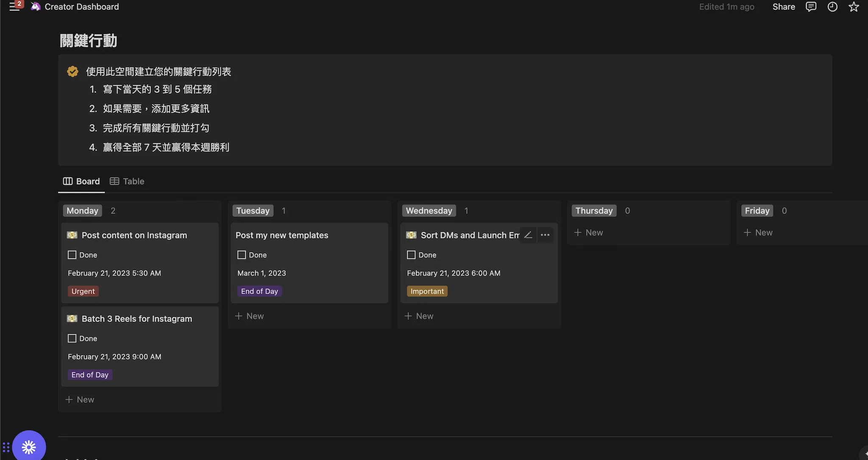Click the Share button
The height and width of the screenshot is (460, 868).
click(784, 7)
